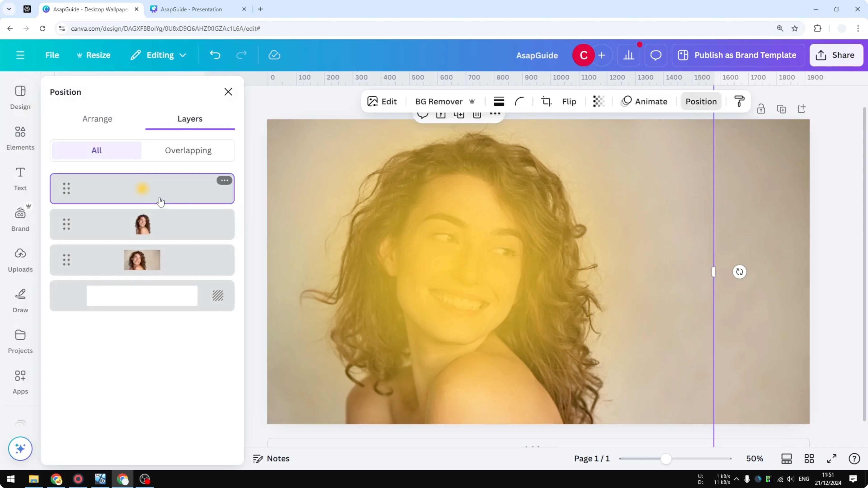Switch to the Overlapping filter
The width and height of the screenshot is (868, 488).
point(188,150)
